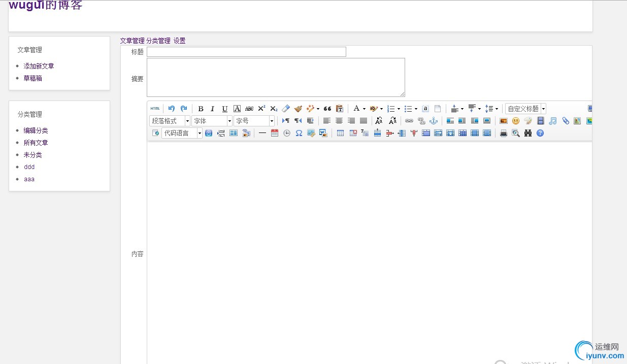627x364 pixels.
Task: Apply the highlight background color
Action: 374,109
